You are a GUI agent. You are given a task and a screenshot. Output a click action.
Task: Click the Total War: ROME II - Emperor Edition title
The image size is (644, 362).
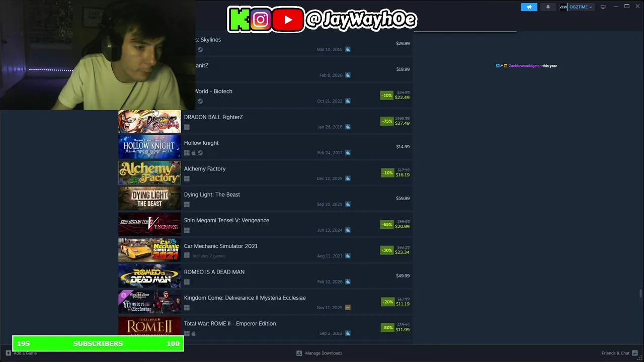click(230, 324)
